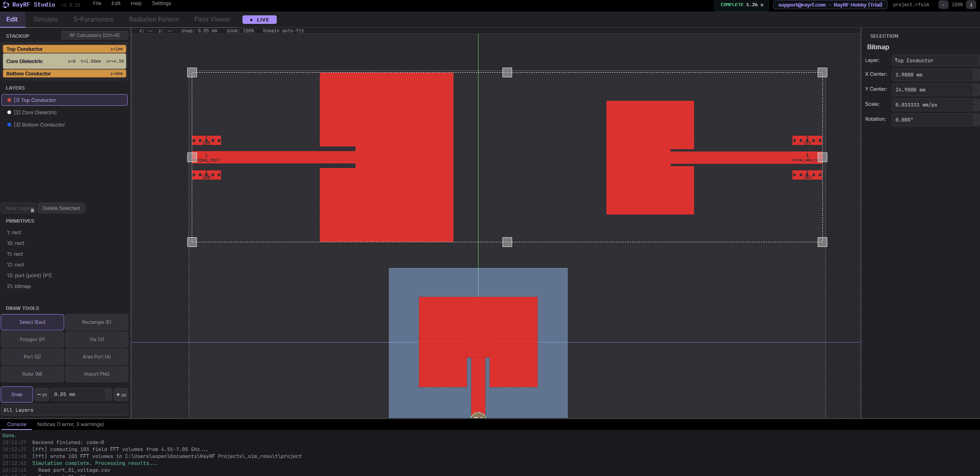Grab the top-left bitmap selection handle

tap(192, 73)
